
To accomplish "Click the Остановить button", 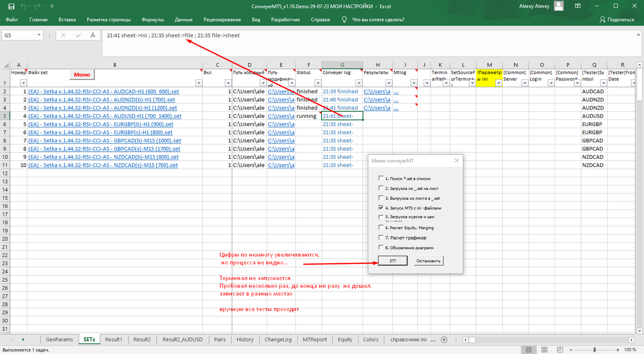I will (429, 261).
